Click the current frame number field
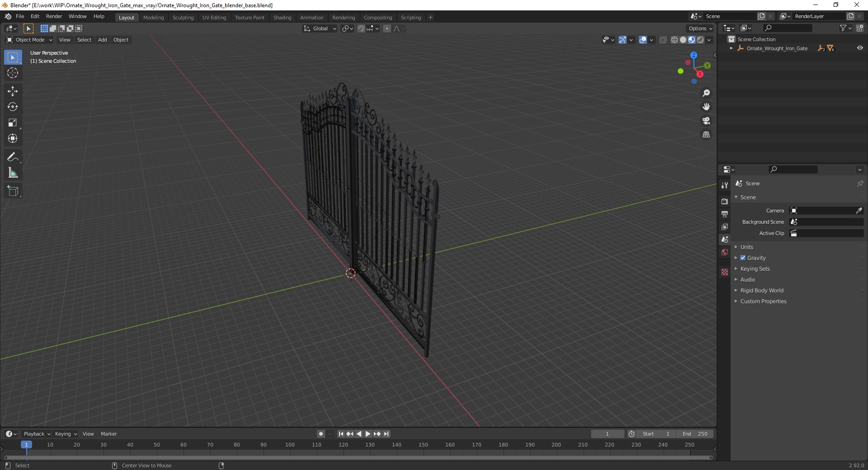The height and width of the screenshot is (470, 868). tap(608, 434)
